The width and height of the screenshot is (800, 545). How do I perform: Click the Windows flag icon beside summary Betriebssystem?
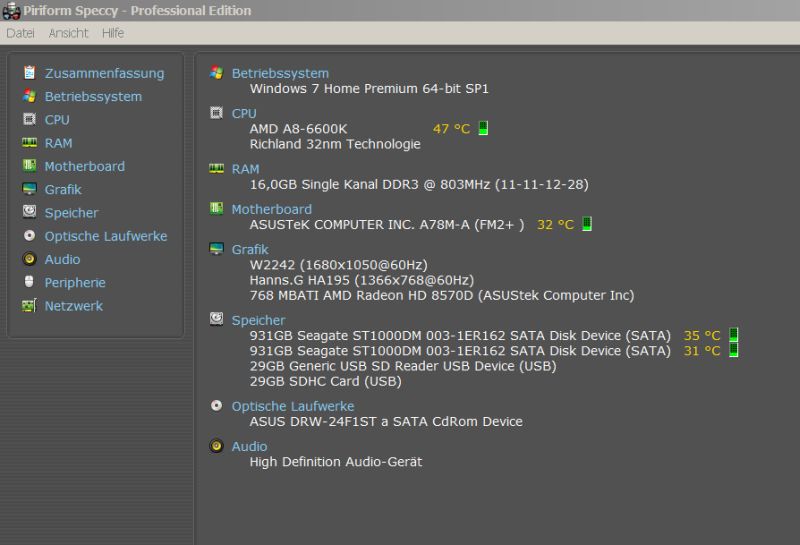pyautogui.click(x=216, y=73)
